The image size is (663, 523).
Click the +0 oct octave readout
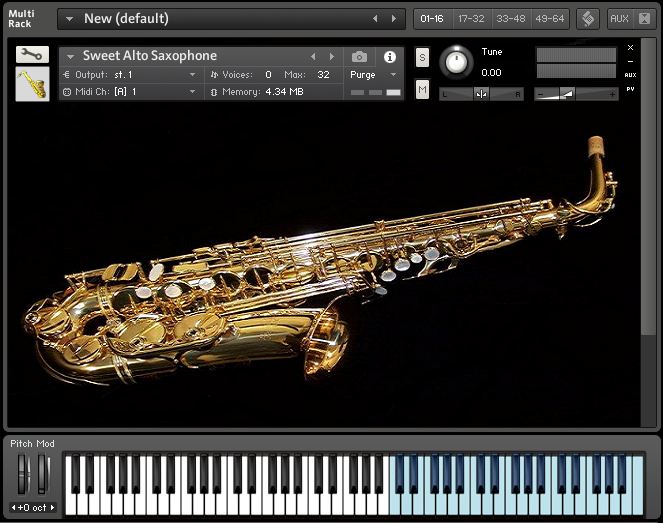point(33,507)
